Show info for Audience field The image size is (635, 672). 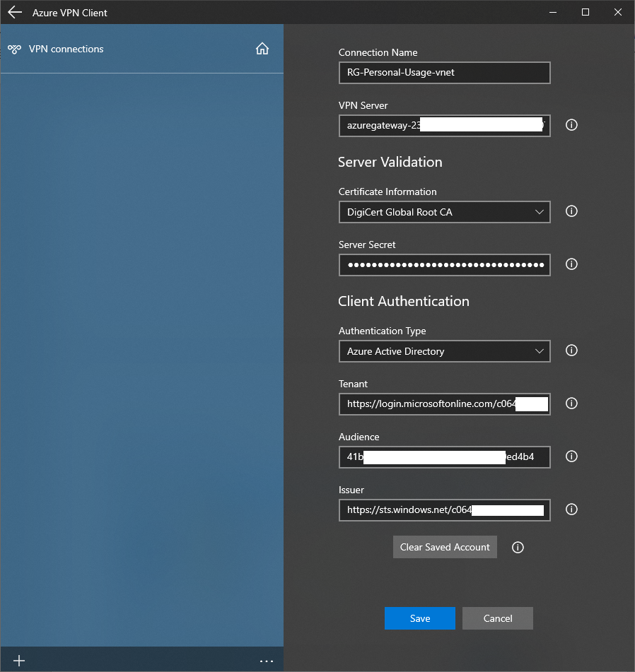click(x=571, y=456)
